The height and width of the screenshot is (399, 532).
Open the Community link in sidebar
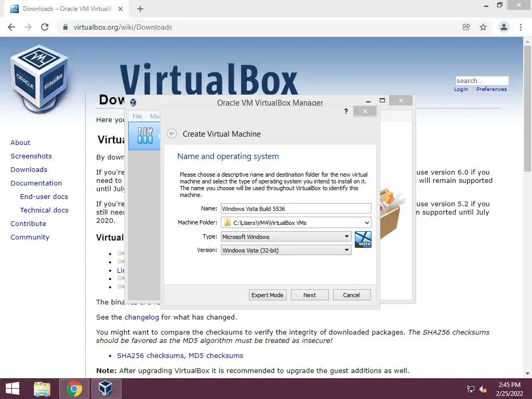[30, 237]
